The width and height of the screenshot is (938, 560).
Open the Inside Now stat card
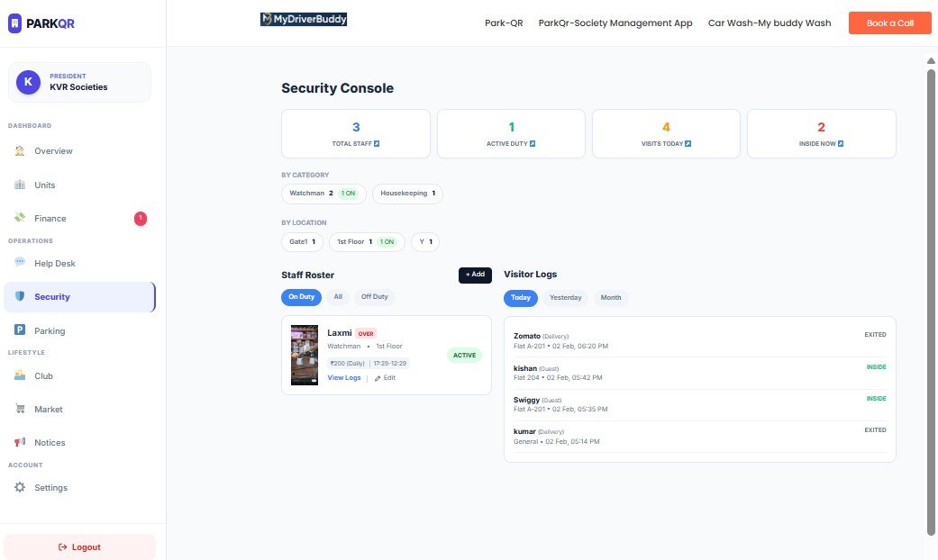pos(821,134)
